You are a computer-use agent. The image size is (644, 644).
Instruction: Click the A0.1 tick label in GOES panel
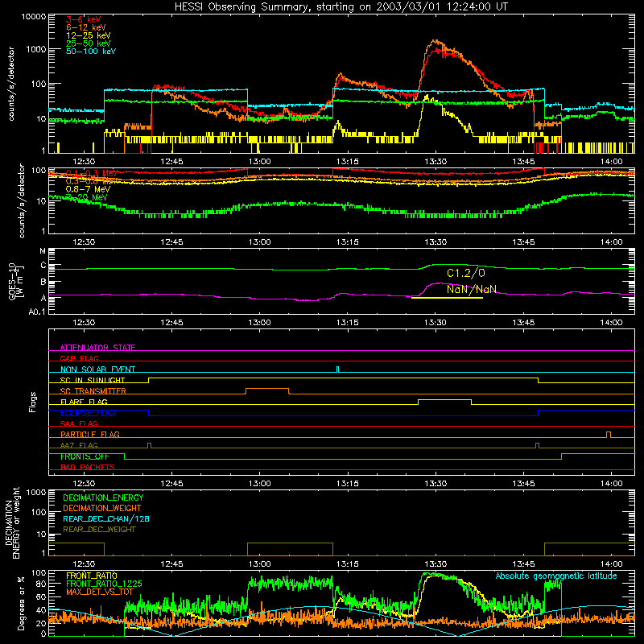[37, 312]
